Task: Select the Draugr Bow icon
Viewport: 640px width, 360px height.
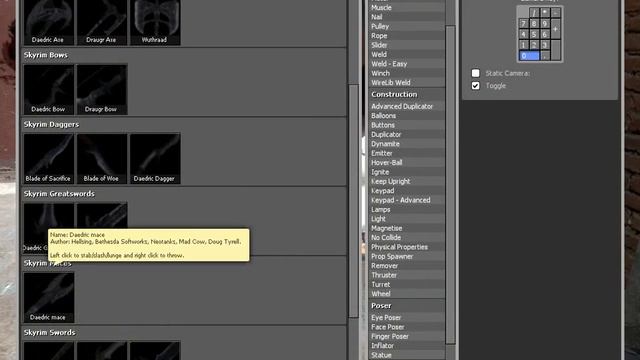Action: 102,89
